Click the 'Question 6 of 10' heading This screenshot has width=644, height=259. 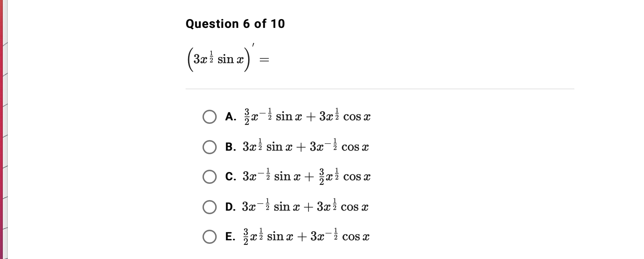(235, 24)
